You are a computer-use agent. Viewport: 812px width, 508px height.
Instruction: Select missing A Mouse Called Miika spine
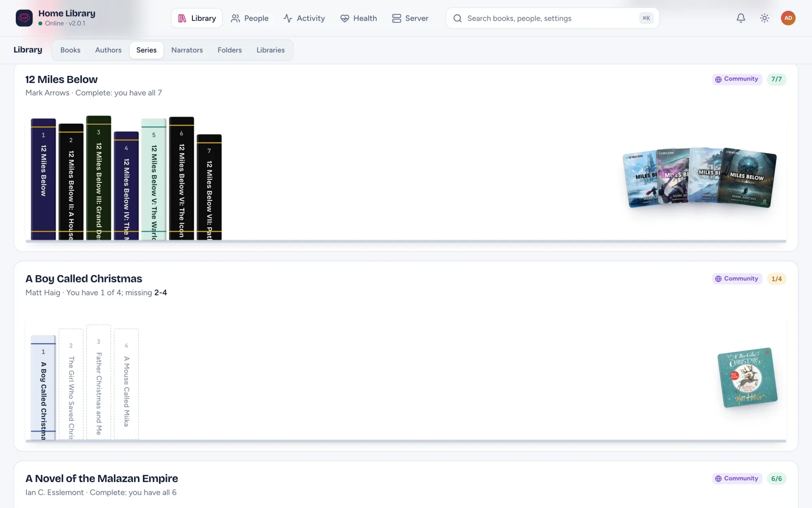coord(126,384)
